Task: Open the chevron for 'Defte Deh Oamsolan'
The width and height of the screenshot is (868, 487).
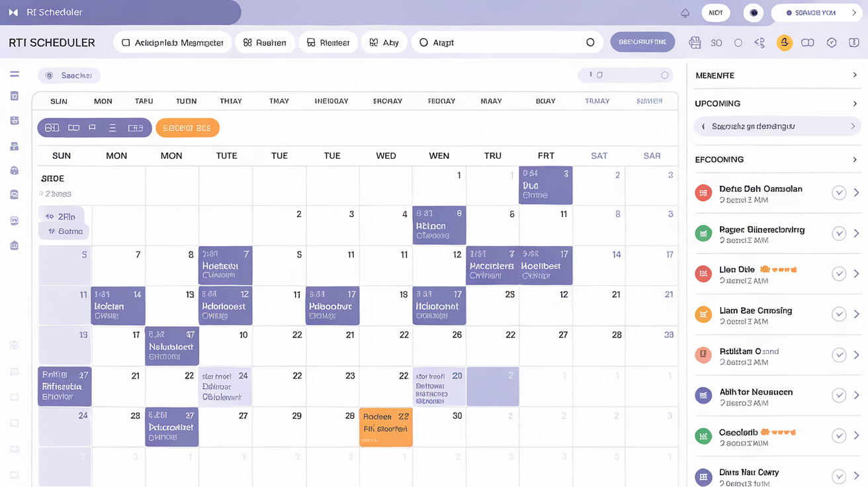Action: (857, 193)
